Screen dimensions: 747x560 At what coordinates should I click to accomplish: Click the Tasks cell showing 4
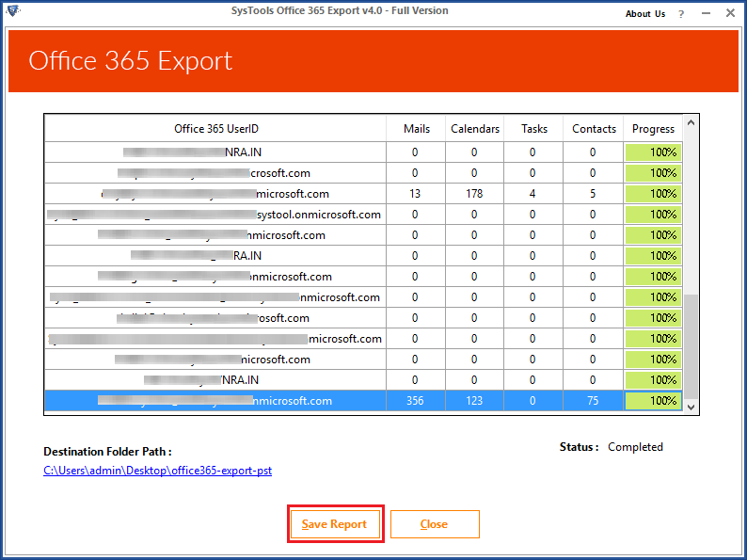coord(533,194)
